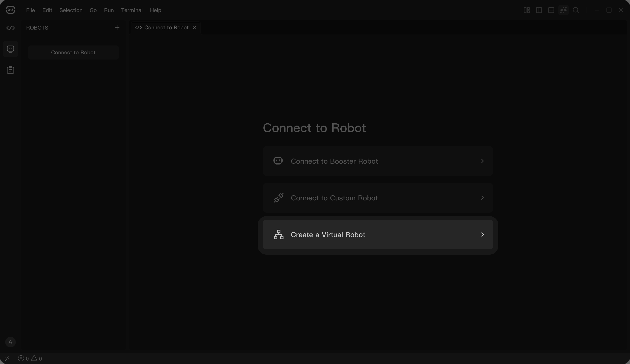Click the network icon on Virtual Robot

(278, 234)
